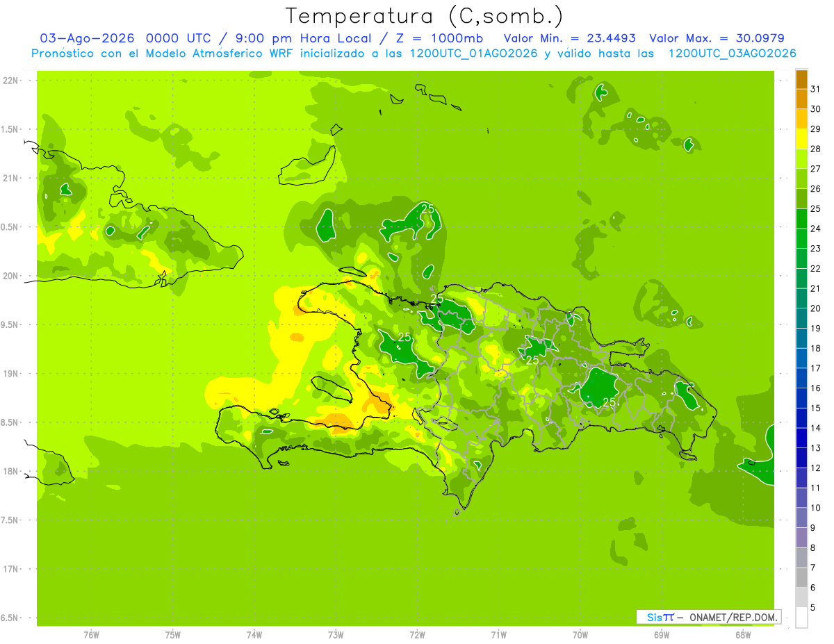
Task: Click the legend value '28'
Action: pyautogui.click(x=816, y=149)
